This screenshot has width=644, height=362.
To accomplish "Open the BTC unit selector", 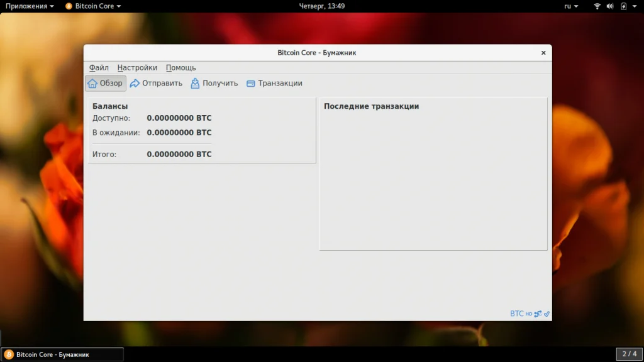I will 517,314.
